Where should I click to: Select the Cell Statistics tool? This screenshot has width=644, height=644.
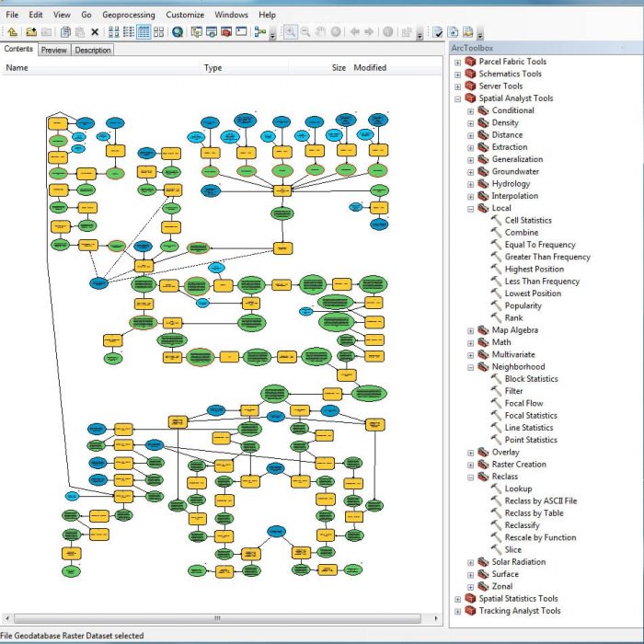[528, 221]
